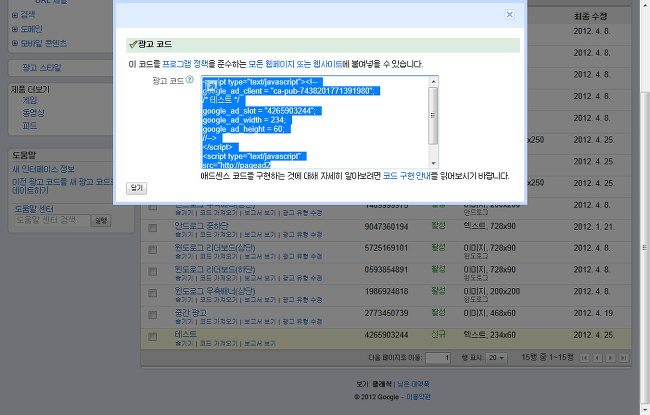Open the 윈도로그 리더보드(상단) ad unit link

click(x=215, y=248)
